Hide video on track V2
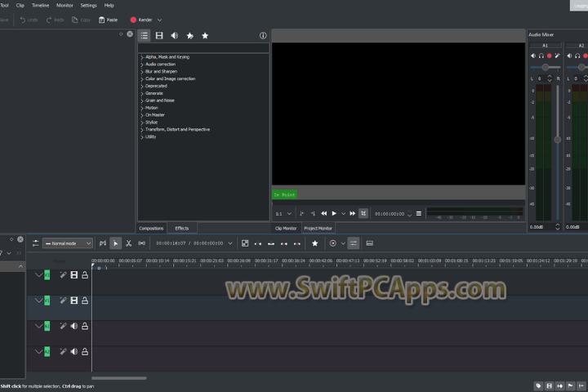This screenshot has height=392, width=588. point(74,275)
